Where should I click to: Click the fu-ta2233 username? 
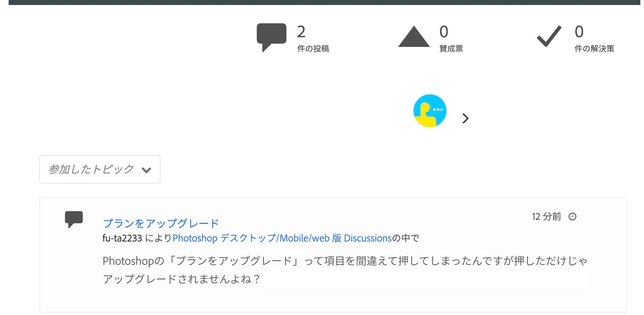[x=122, y=238]
